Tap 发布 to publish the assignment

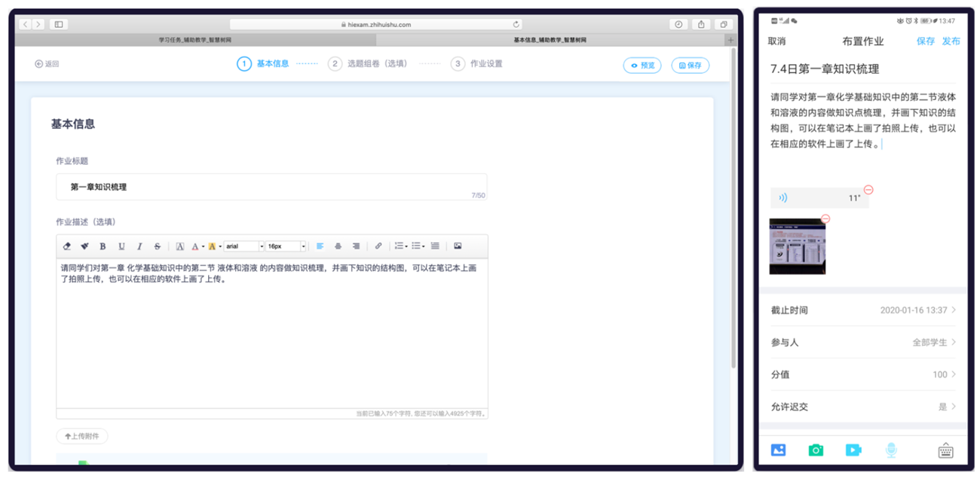tap(951, 41)
